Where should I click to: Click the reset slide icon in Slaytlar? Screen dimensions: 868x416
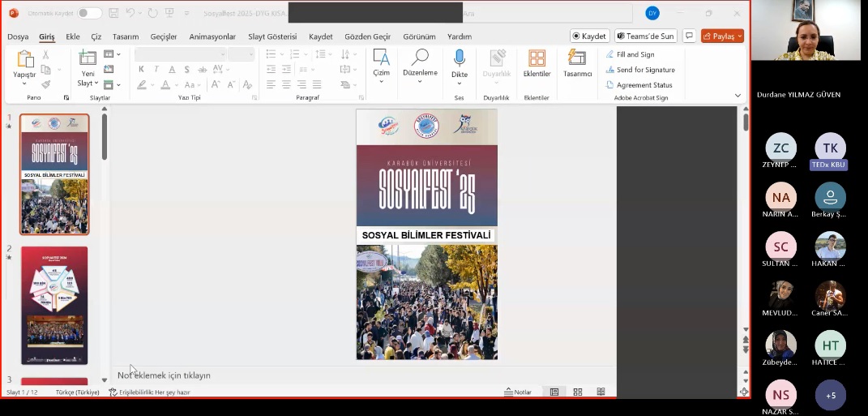click(x=109, y=69)
